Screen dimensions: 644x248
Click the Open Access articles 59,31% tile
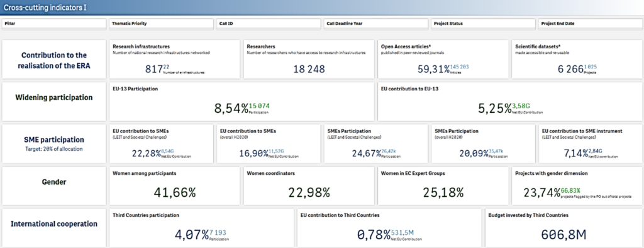click(x=443, y=60)
